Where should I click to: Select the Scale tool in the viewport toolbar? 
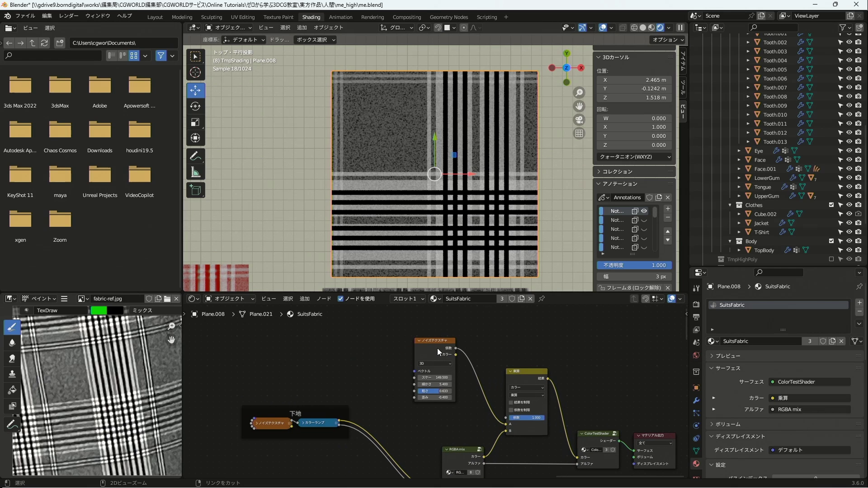click(x=195, y=122)
